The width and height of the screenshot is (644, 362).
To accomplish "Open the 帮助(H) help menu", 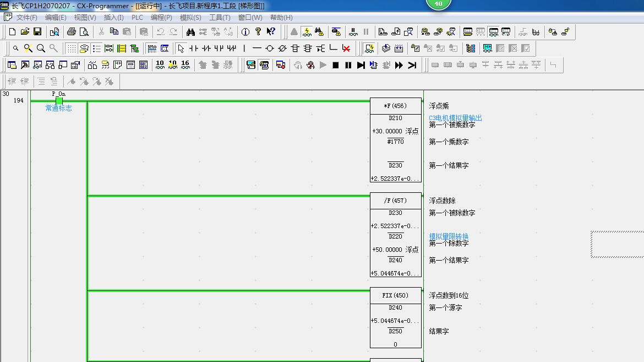I will tap(281, 18).
